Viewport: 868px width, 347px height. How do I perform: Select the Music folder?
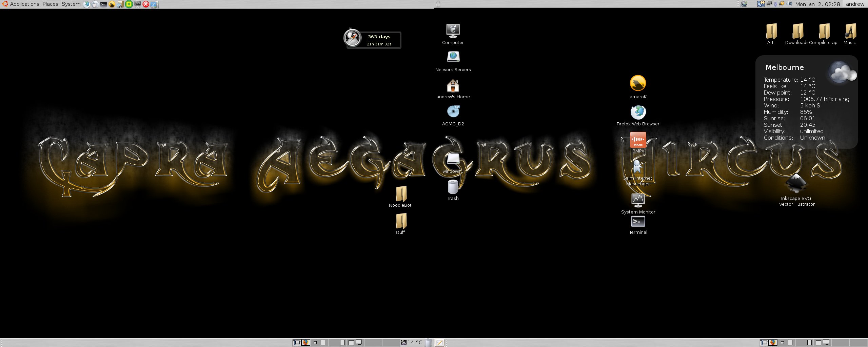click(x=850, y=34)
